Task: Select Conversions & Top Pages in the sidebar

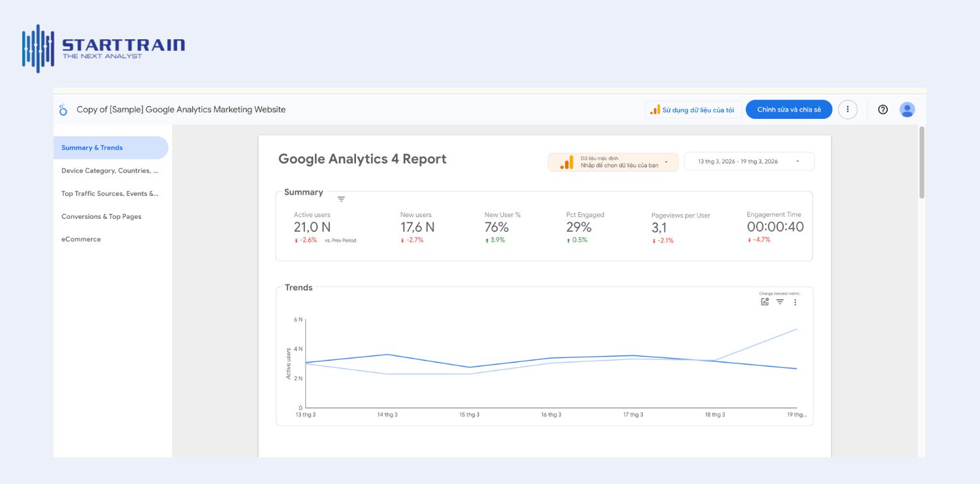Action: point(101,216)
